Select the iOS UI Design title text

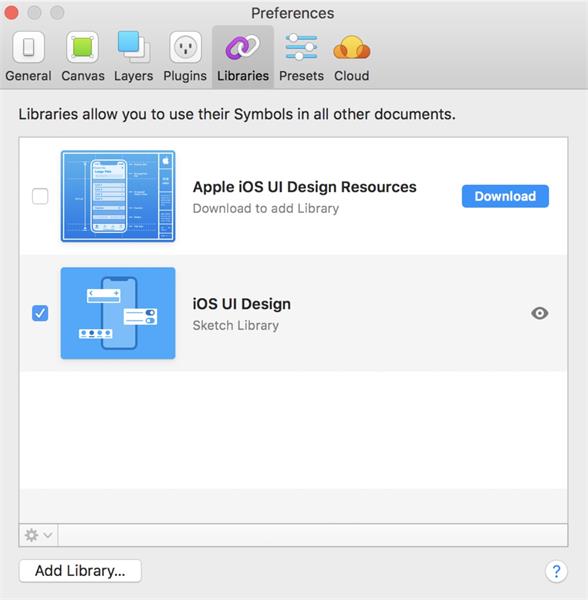(x=241, y=304)
